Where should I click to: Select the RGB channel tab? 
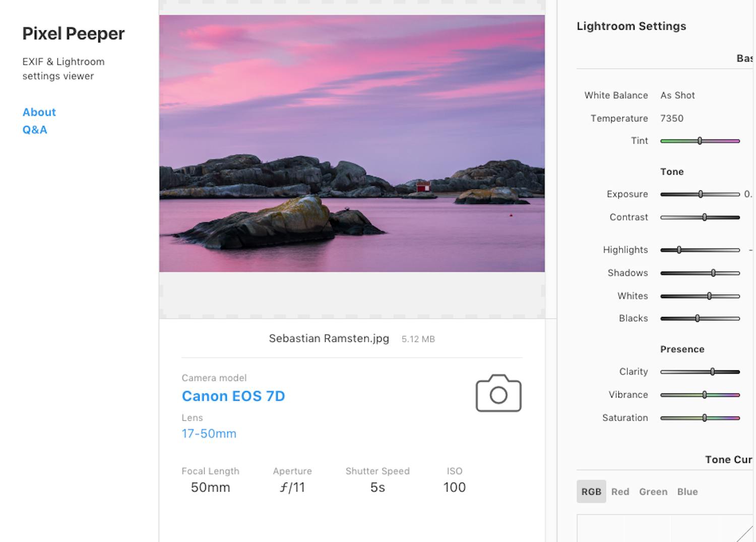[591, 492]
